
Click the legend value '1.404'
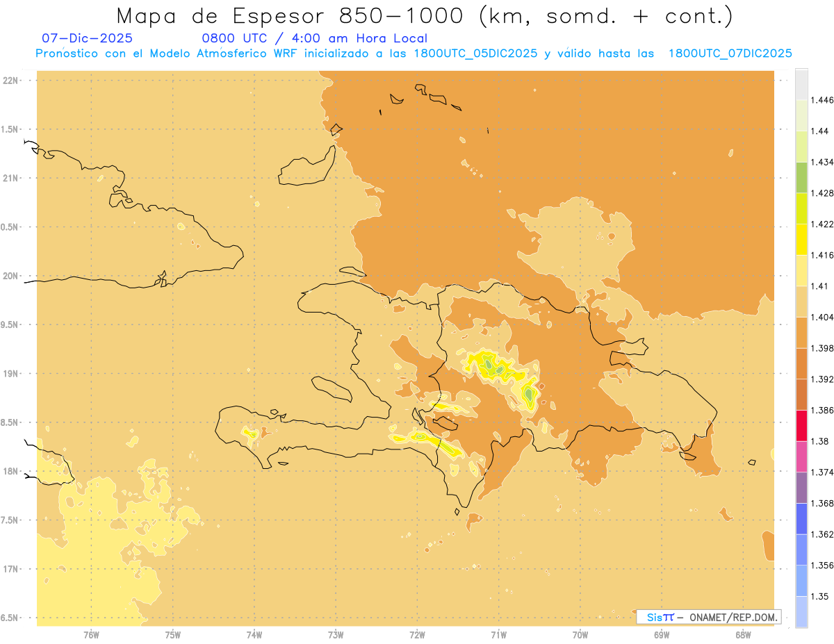point(823,317)
